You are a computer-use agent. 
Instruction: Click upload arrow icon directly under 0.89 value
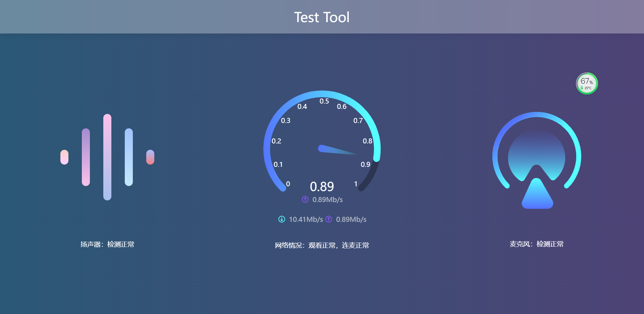coord(305,199)
